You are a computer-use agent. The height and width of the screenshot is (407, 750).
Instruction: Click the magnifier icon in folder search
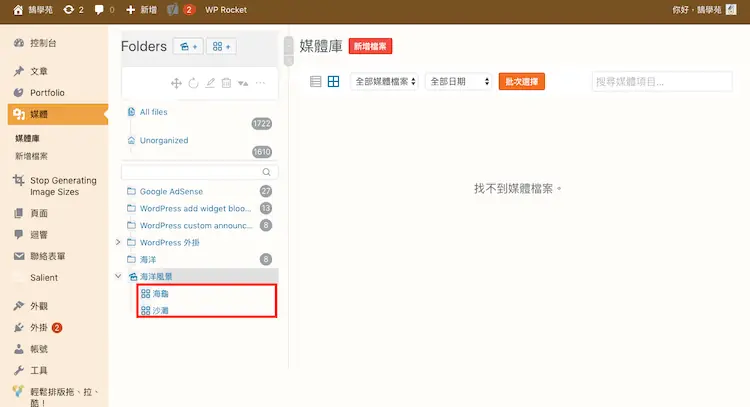click(x=266, y=172)
